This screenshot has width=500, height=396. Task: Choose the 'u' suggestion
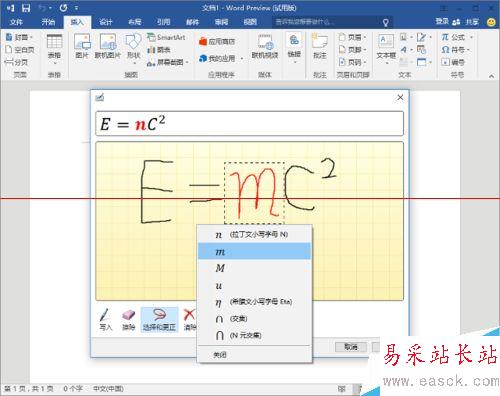[x=254, y=285]
